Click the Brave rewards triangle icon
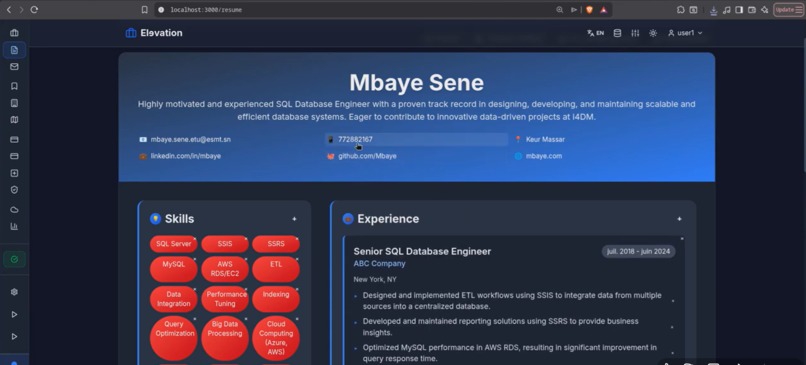 [603, 9]
